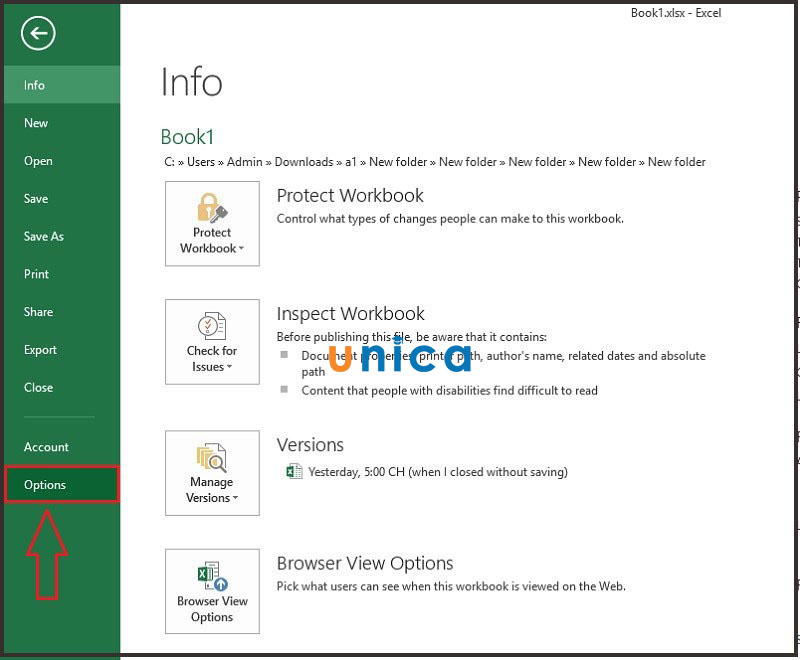The image size is (800, 660).
Task: Click the Protect Workbook lock icon
Action: click(x=212, y=207)
